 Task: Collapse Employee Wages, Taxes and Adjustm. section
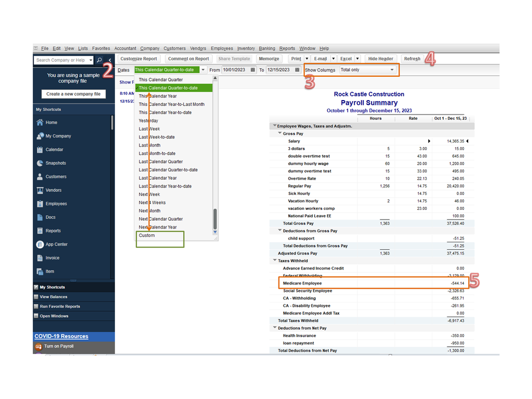[274, 126]
